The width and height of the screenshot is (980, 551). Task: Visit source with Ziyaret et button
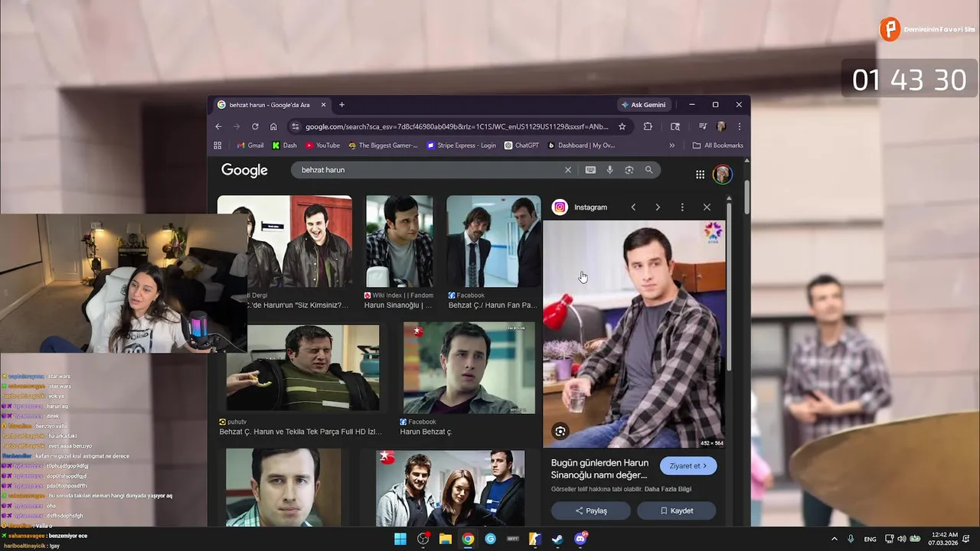(688, 466)
